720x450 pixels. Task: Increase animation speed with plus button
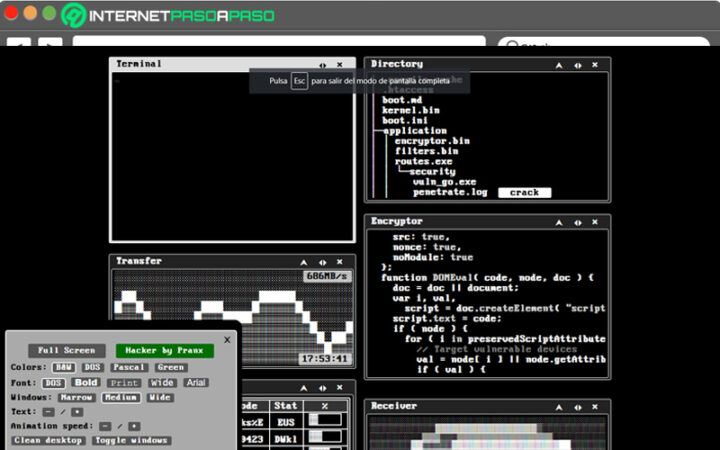tap(134, 426)
